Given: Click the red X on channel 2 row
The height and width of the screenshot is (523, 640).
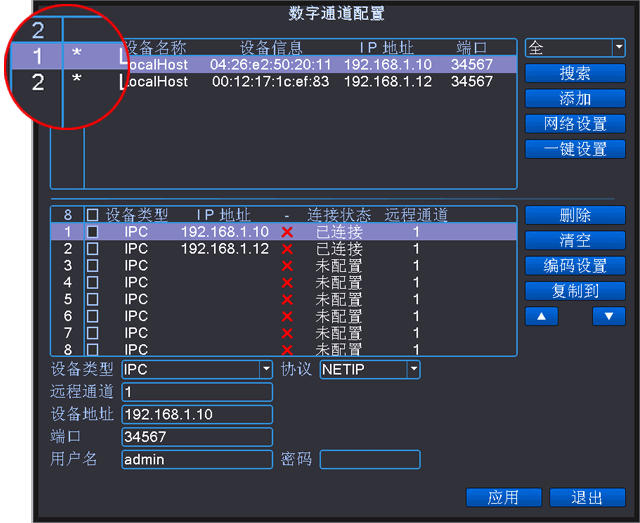Looking at the screenshot, I should 287,249.
